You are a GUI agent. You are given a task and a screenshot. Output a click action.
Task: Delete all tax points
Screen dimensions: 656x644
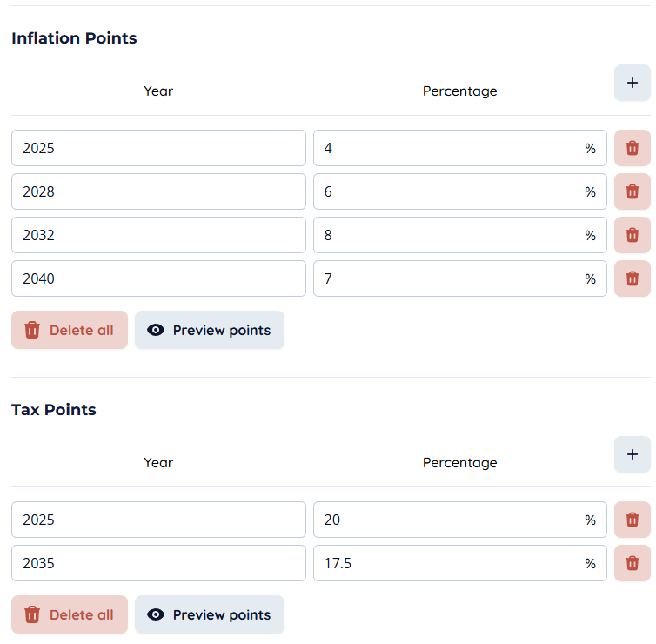coord(70,614)
